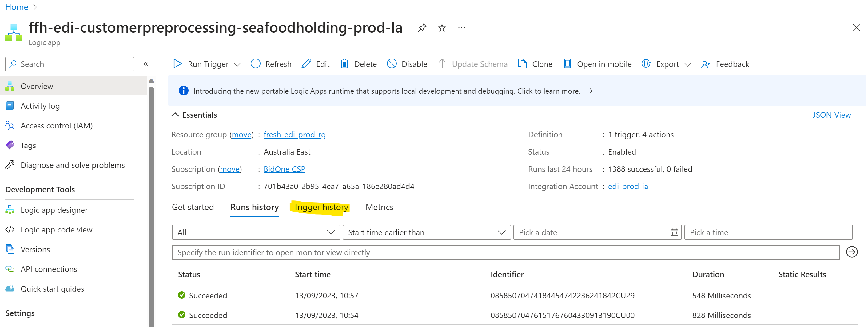Pin this logic app to dashboard
The height and width of the screenshot is (327, 868).
tap(422, 28)
